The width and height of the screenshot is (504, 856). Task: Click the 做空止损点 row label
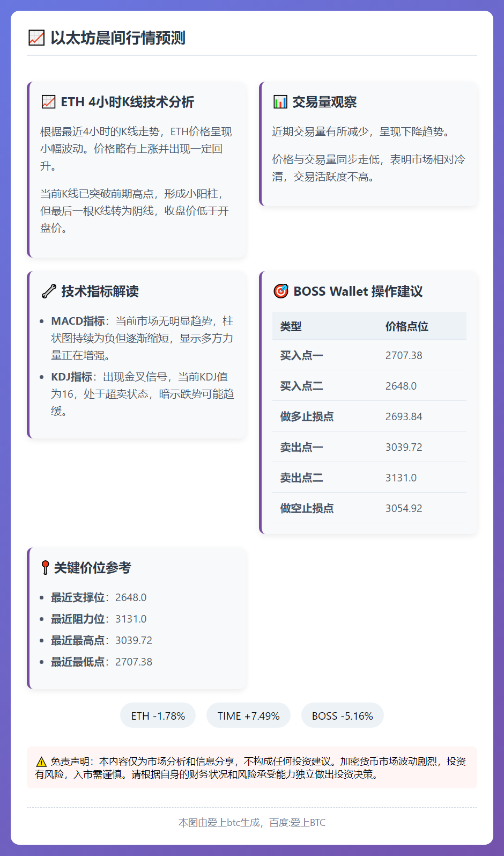pos(307,508)
